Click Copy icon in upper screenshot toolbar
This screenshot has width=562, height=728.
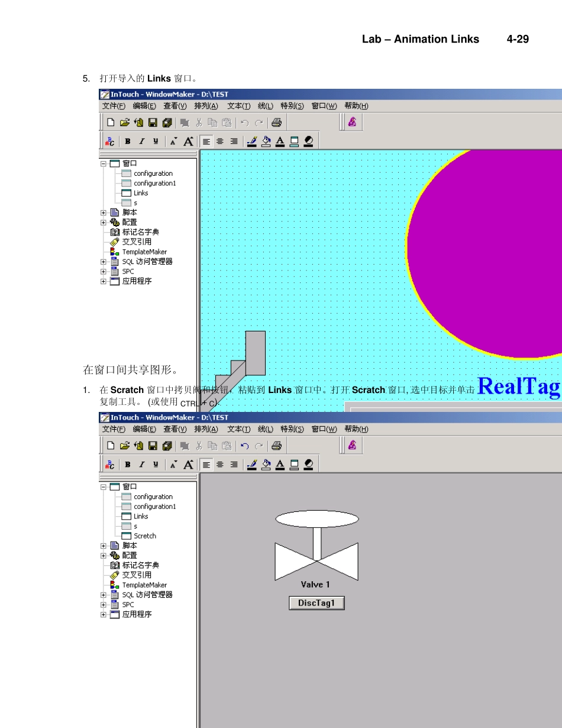[212, 123]
